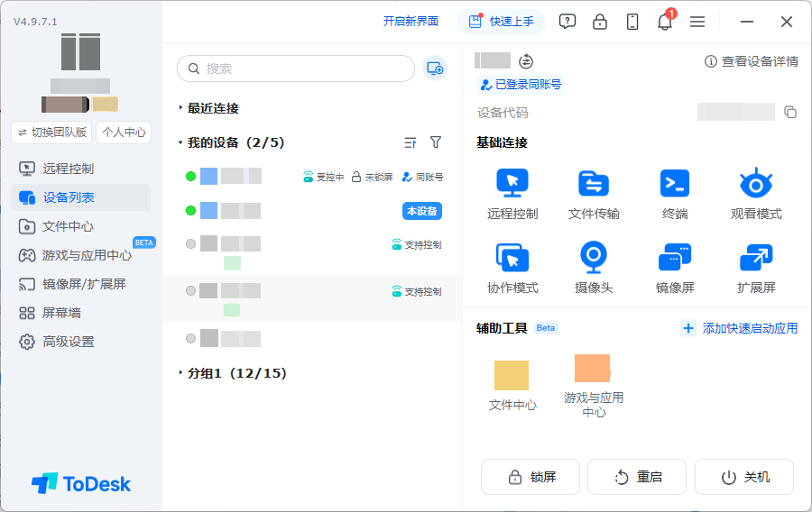Screen dimensions: 812x512
Task: Click the 未锁屏 status on first device
Action: click(x=373, y=177)
